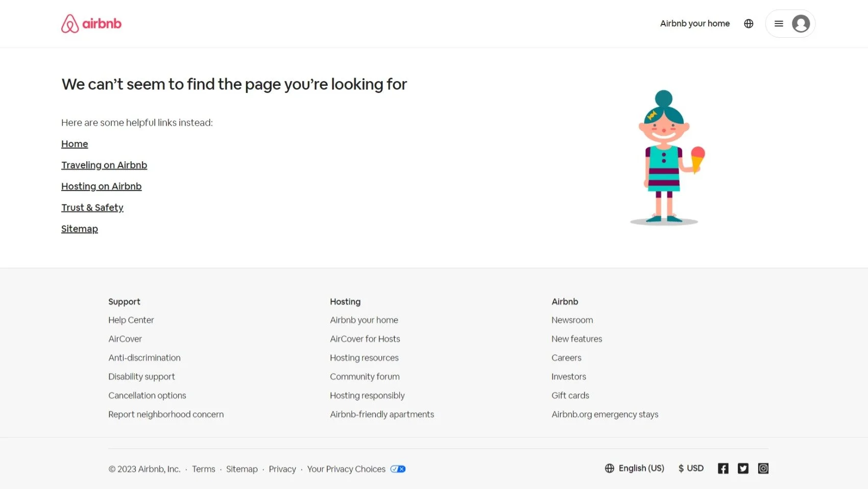Click the "We can't seem to find the page" heading
Image resolution: width=868 pixels, height=489 pixels.
pos(234,84)
